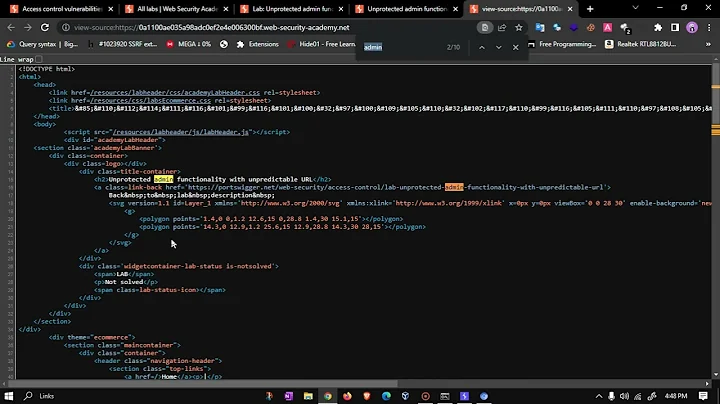Click the portswigger.net lab description URL
The image size is (720, 404).
point(395,187)
